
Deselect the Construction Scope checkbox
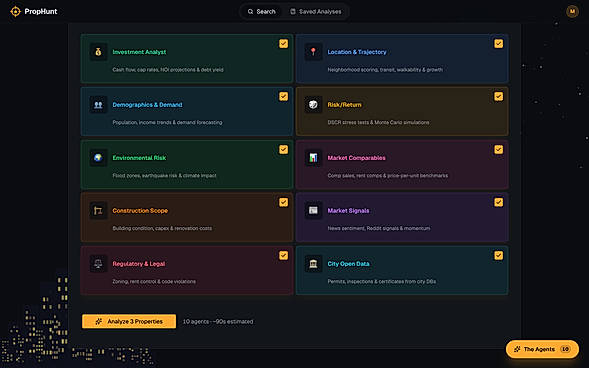tap(284, 202)
